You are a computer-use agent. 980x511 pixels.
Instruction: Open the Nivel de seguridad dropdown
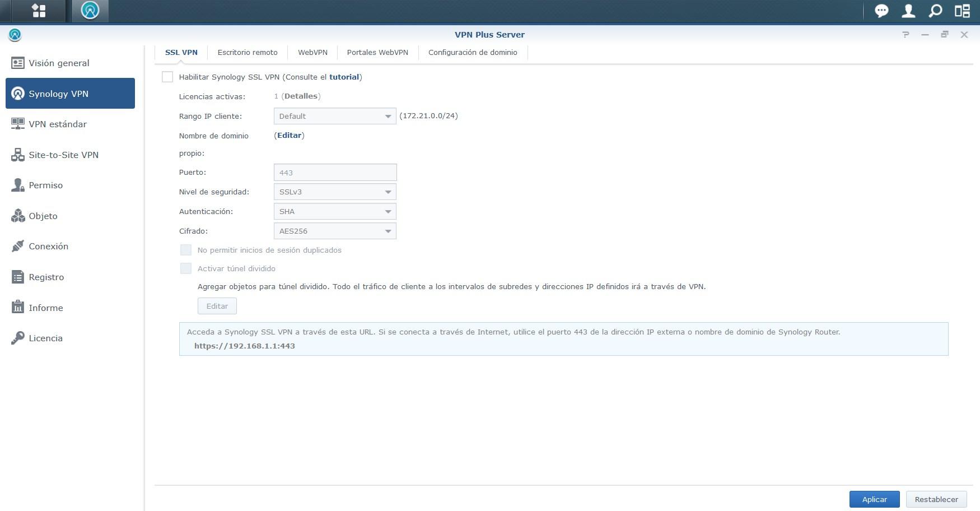tap(335, 192)
